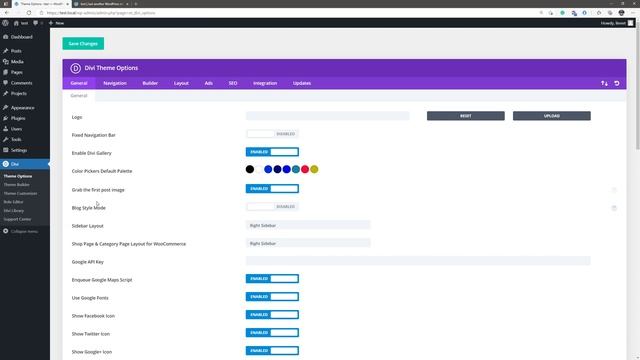Click the import/export arrows icon in Divi header
The width and height of the screenshot is (640, 360).
pos(604,83)
